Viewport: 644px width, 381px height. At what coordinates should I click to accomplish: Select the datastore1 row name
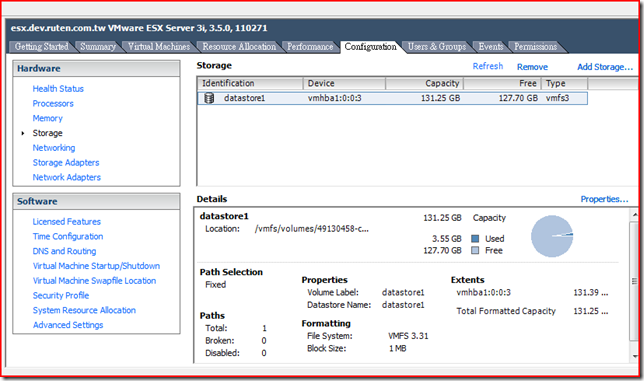(244, 98)
